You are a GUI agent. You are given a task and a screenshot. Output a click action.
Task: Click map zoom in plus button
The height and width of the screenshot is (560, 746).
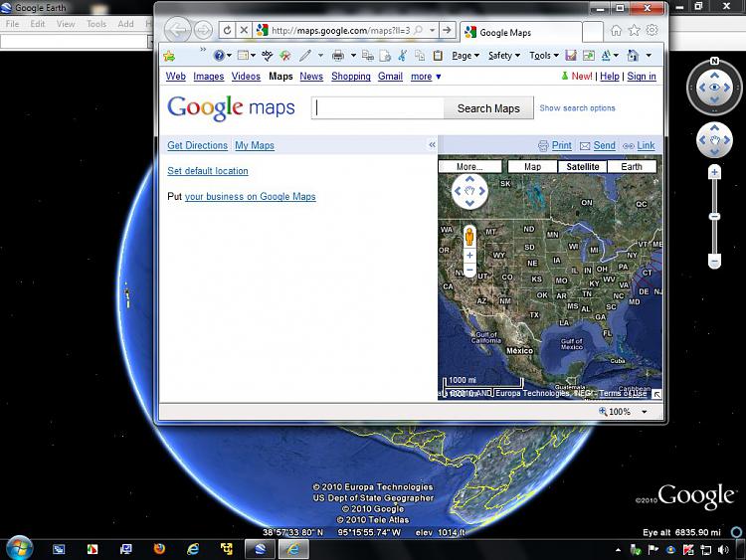(469, 256)
